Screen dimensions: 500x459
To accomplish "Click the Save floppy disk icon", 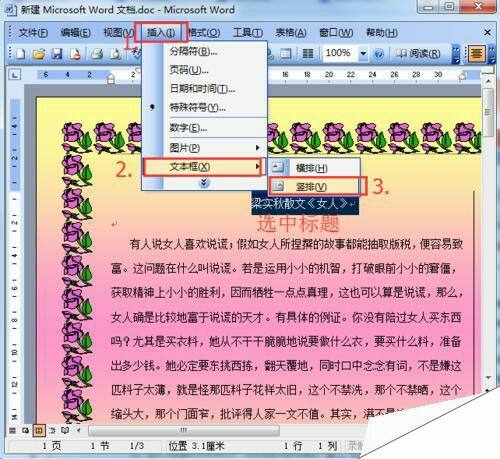I will pyautogui.click(x=57, y=54).
